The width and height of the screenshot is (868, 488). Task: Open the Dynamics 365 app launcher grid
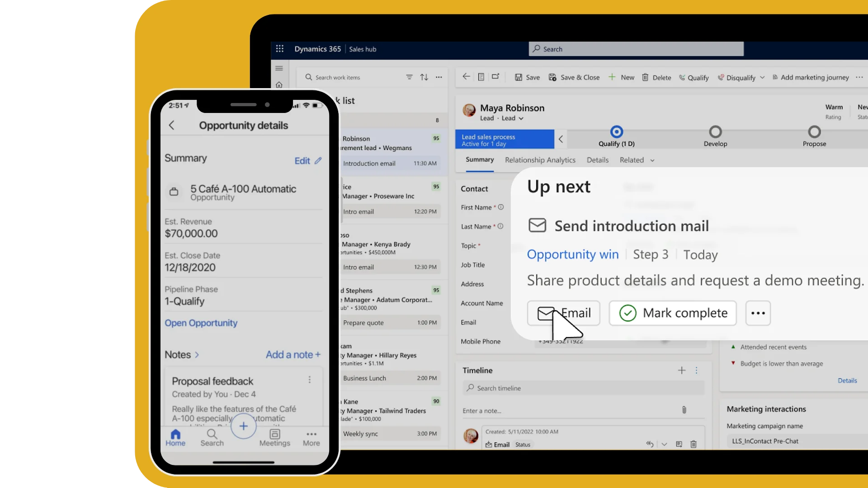pos(280,49)
